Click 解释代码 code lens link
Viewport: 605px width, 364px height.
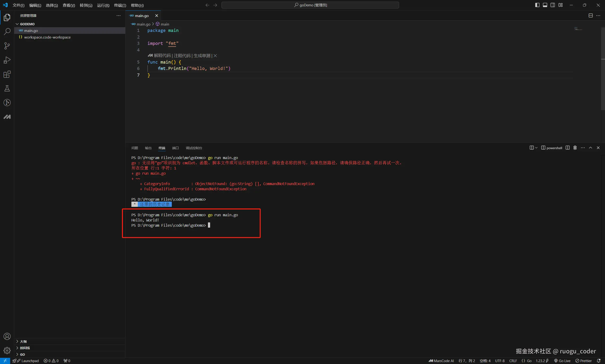162,56
